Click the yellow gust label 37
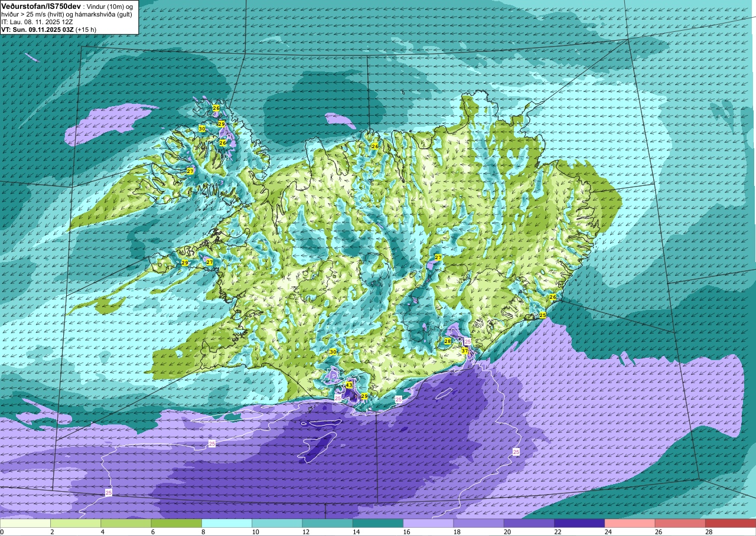Image resolution: width=756 pixels, height=536 pixels. tap(465, 351)
